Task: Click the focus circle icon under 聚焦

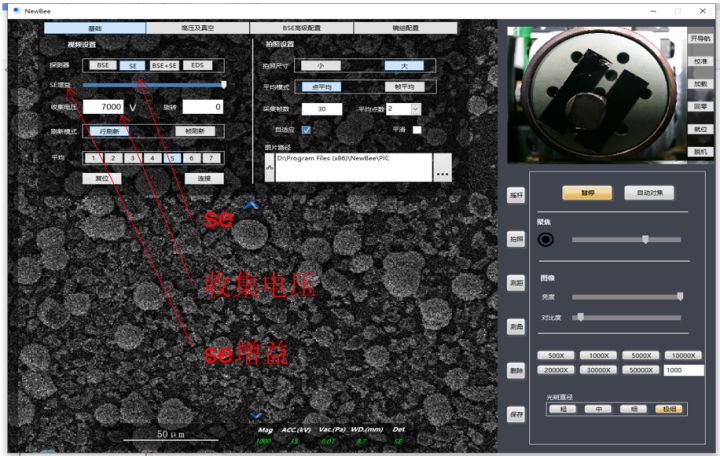Action: click(545, 239)
